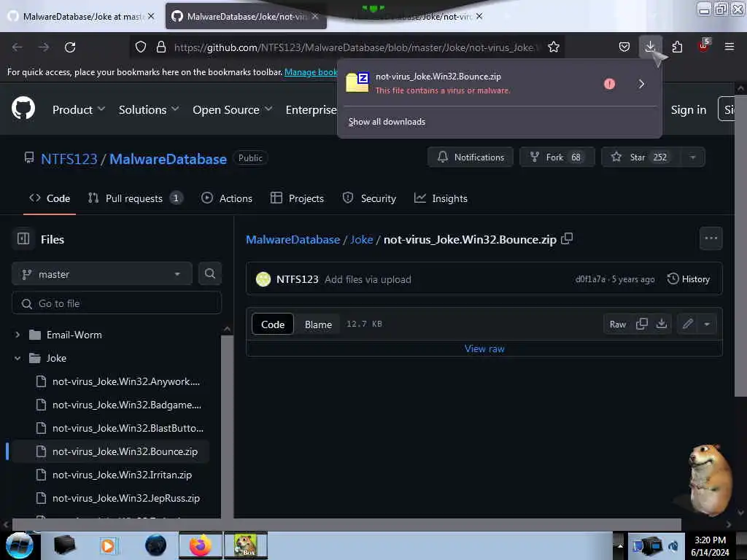Open the Windows Start orb

click(19, 545)
